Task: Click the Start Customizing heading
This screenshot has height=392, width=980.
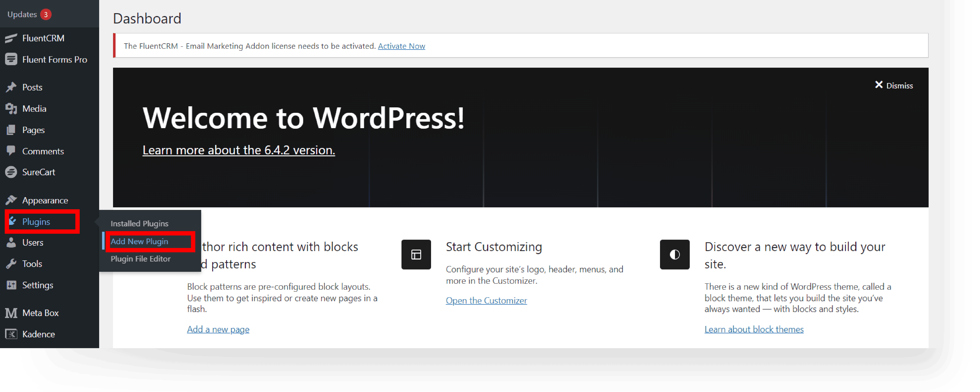Action: [494, 247]
